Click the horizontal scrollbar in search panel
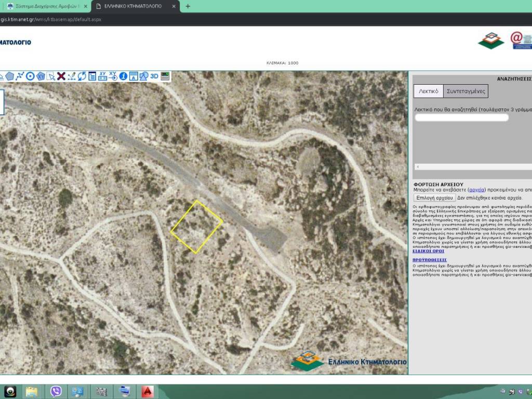Viewport: 532px width, 399px height. 473,167
